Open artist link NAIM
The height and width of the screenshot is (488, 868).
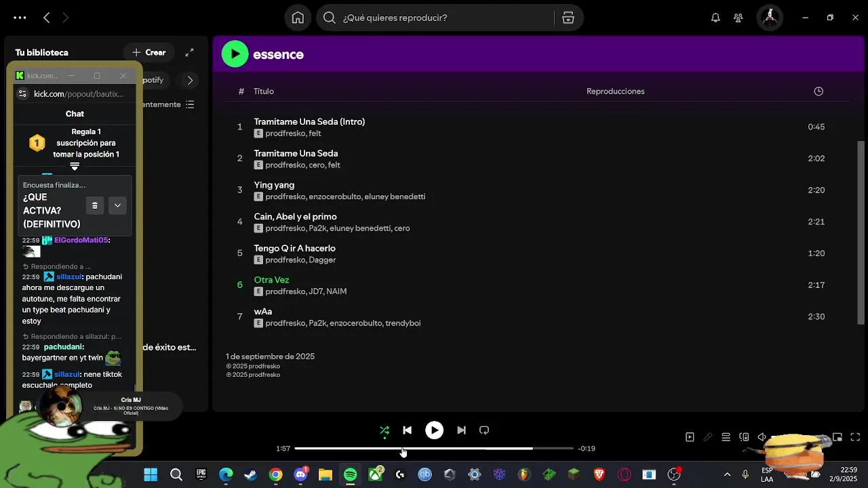[336, 291]
